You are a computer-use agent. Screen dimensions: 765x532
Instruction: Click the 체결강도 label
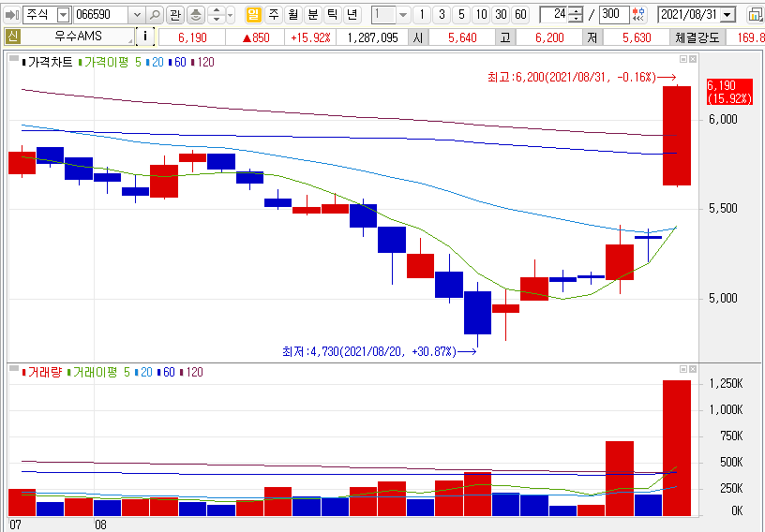tap(697, 37)
